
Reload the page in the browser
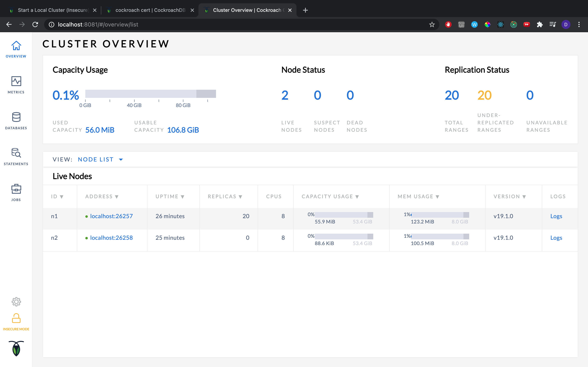(35, 24)
